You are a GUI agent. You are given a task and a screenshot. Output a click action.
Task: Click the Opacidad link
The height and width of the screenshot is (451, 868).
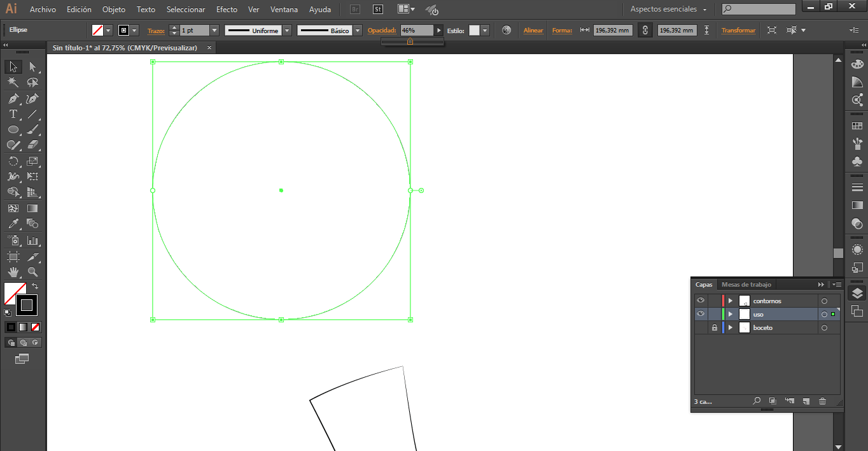point(382,31)
